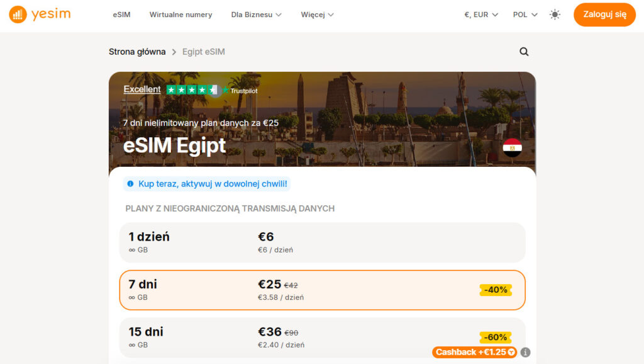Open the Wirtualne numery menu item
Screen dimensions: 644x364
pyautogui.click(x=180, y=14)
